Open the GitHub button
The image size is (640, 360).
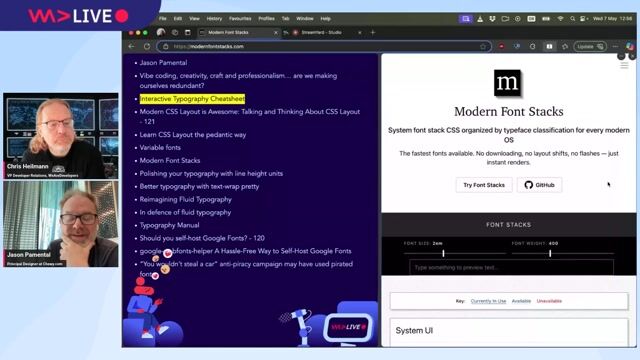point(539,185)
